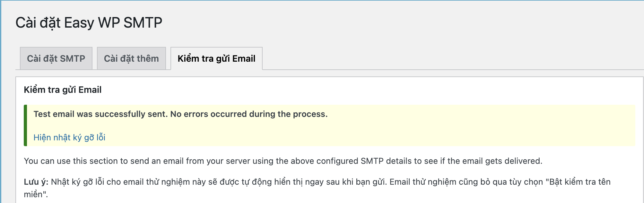Click the phrase No errors occurred during the process

pos(249,114)
